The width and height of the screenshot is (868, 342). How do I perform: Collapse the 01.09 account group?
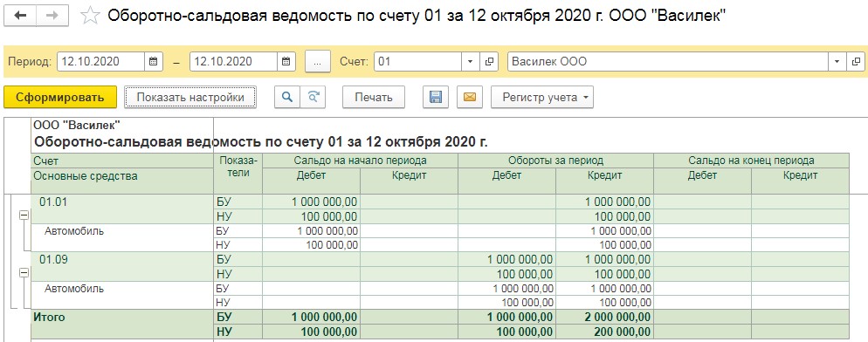[x=24, y=273]
